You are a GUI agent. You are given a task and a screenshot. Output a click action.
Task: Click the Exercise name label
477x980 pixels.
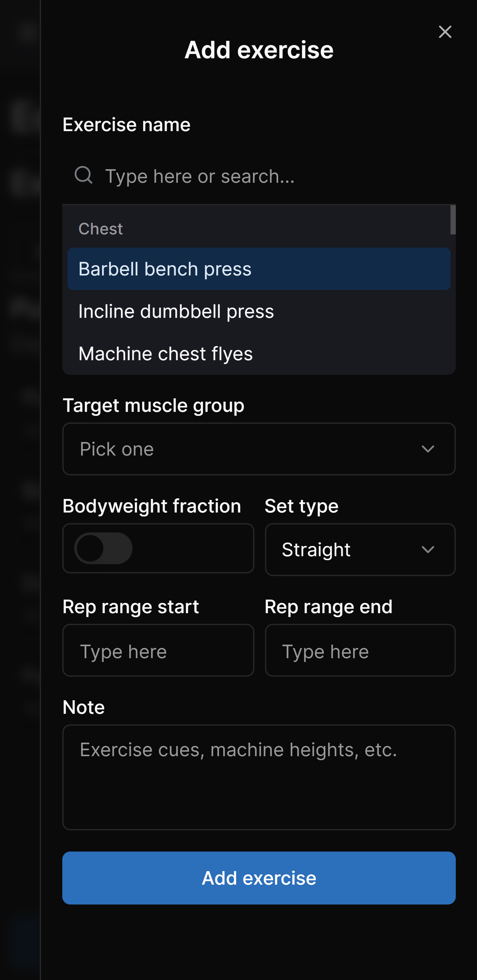tap(127, 124)
